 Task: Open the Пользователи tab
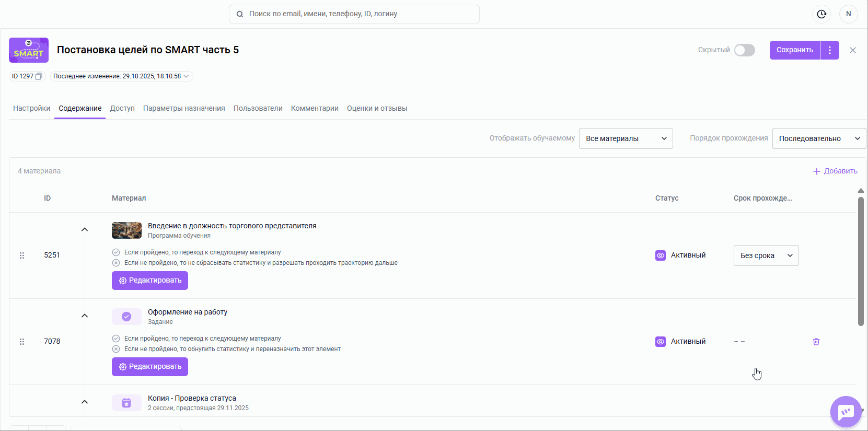(258, 108)
